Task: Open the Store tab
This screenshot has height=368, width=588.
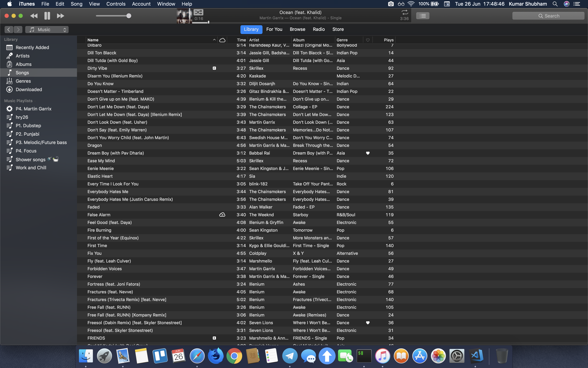Action: (x=338, y=29)
